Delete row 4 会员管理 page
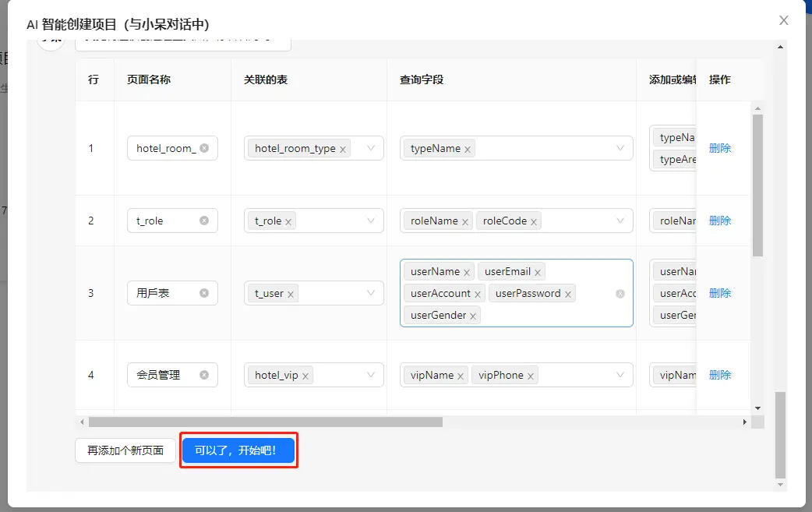 click(x=720, y=375)
